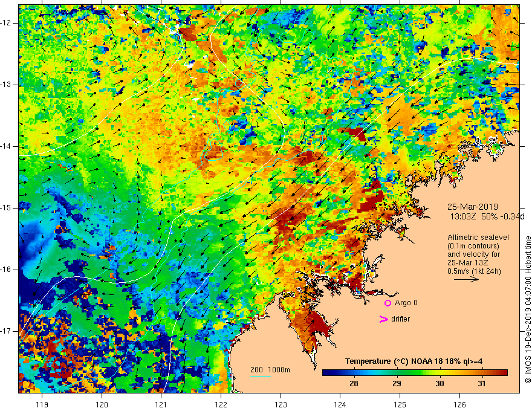
Task: Click longitude label 125 on bottom axis
Action: (x=400, y=404)
